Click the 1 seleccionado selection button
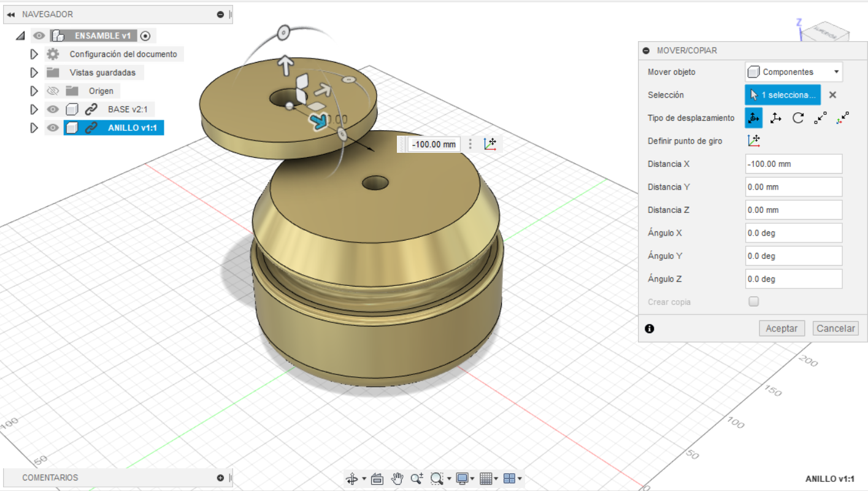868x491 pixels. coord(783,95)
